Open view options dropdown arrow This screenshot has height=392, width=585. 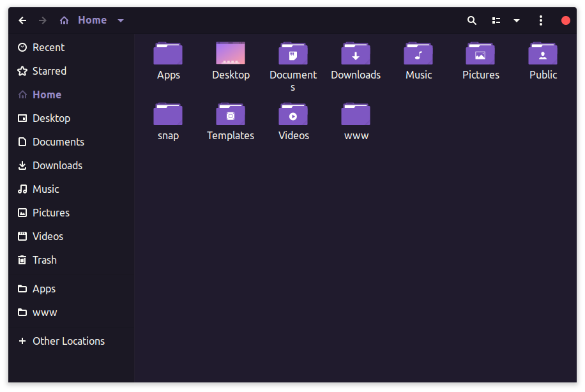point(517,20)
